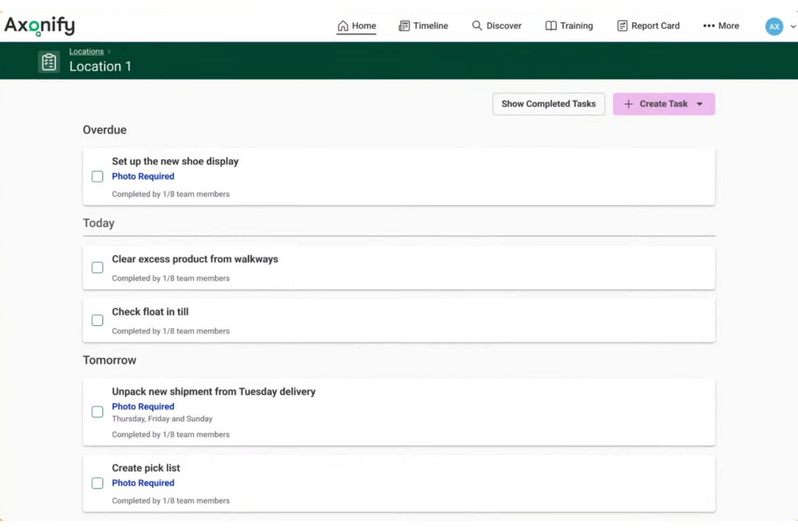Open the Locations breadcrumb link
The width and height of the screenshot is (798, 532).
tap(86, 51)
